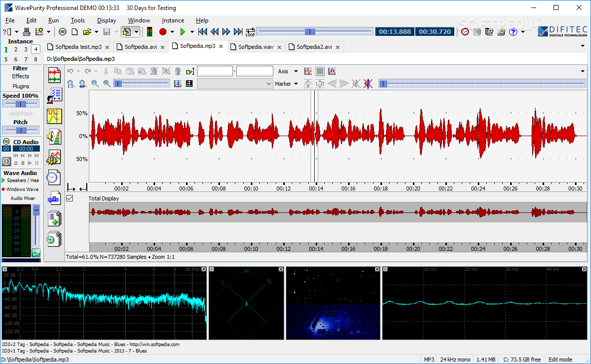The width and height of the screenshot is (591, 364).
Task: Create a new blank file
Action: [x=75, y=32]
